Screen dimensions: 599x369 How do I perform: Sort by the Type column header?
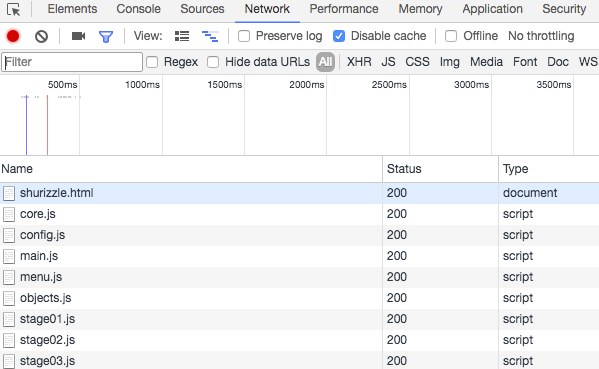[x=549, y=169]
